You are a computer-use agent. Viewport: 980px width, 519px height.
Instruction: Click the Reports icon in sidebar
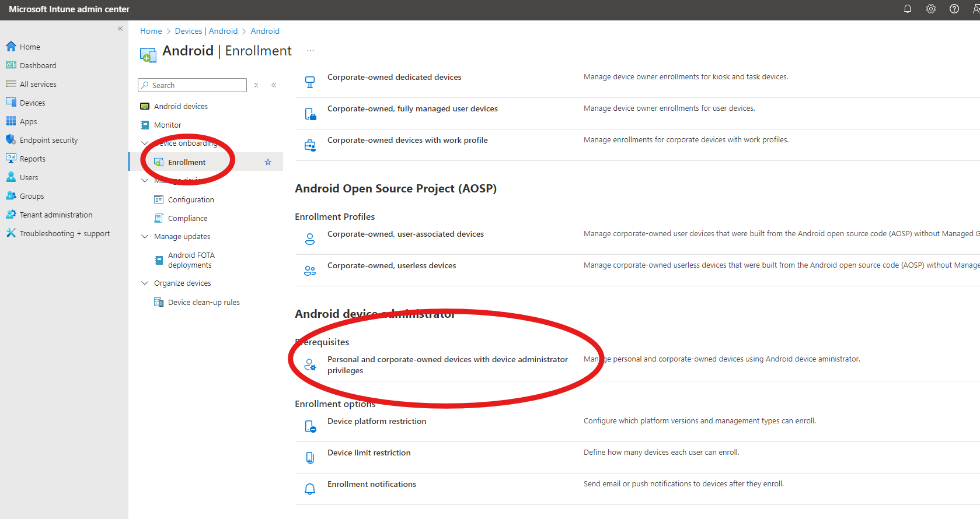(x=11, y=159)
